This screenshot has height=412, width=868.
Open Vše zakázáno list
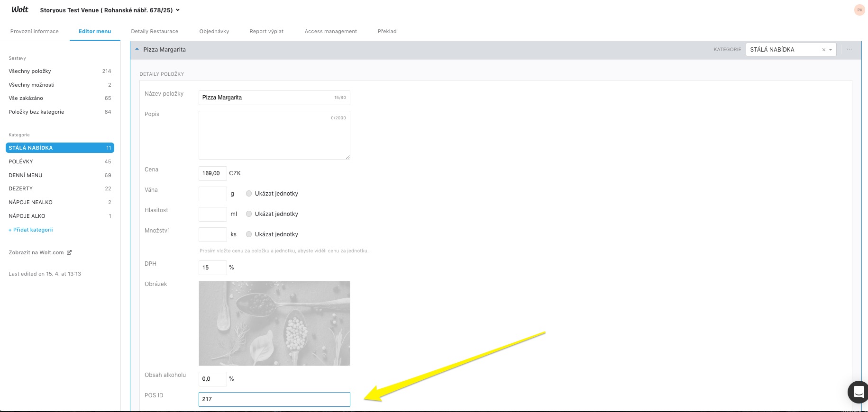coord(60,98)
